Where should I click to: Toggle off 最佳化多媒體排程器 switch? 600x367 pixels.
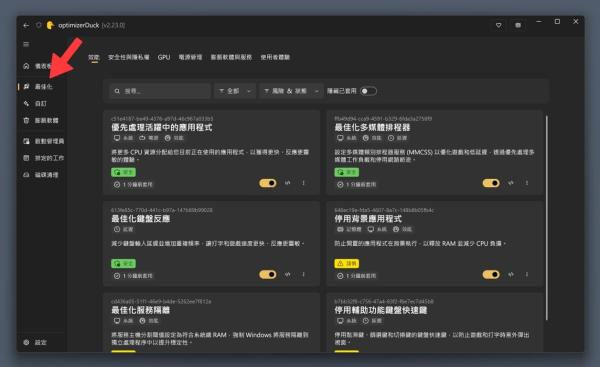[x=491, y=183]
